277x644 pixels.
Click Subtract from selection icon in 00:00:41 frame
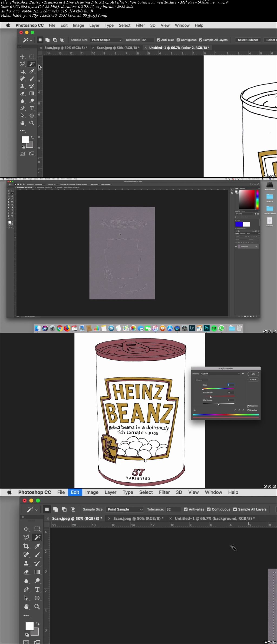point(55,40)
